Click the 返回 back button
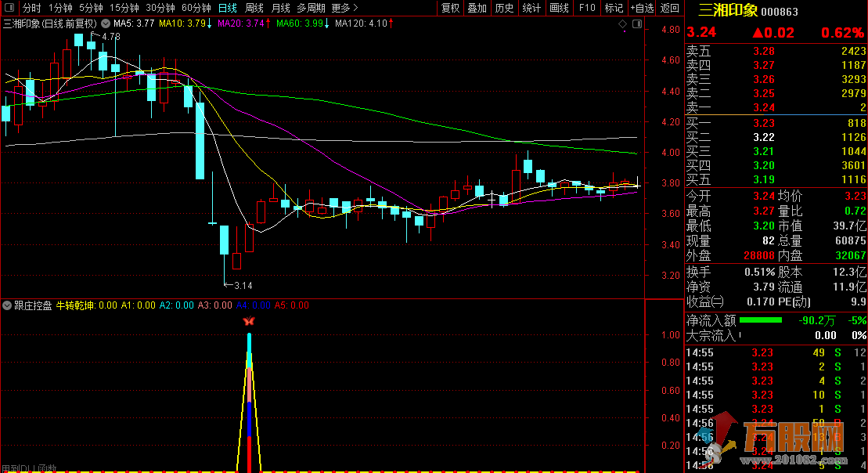 pos(670,8)
